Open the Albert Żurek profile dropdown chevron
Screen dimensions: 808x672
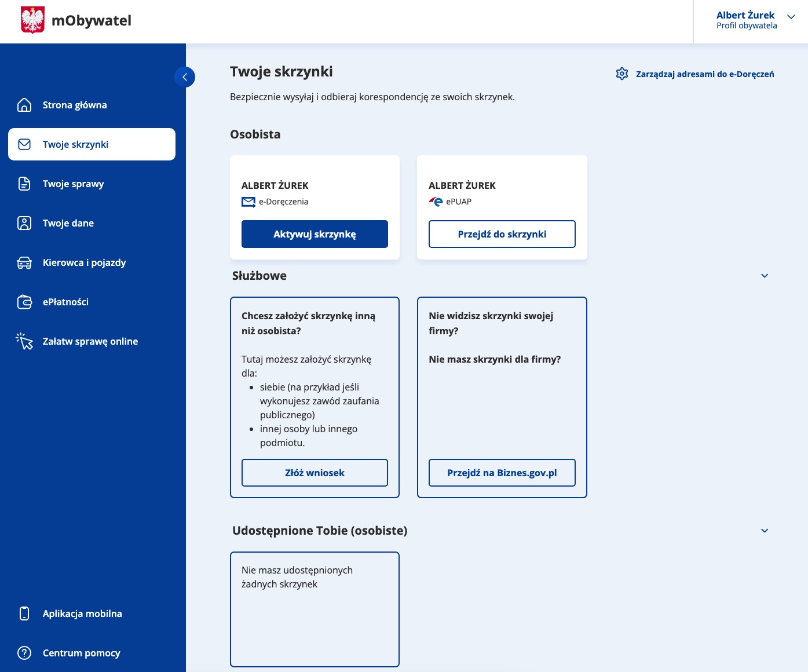coord(791,17)
